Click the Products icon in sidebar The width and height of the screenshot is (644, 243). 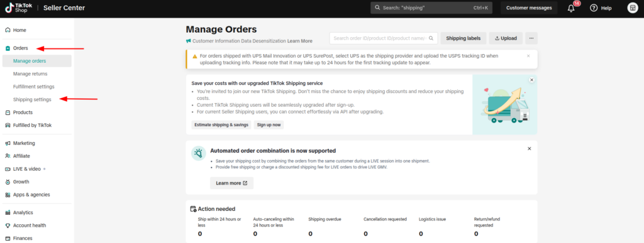click(x=8, y=112)
